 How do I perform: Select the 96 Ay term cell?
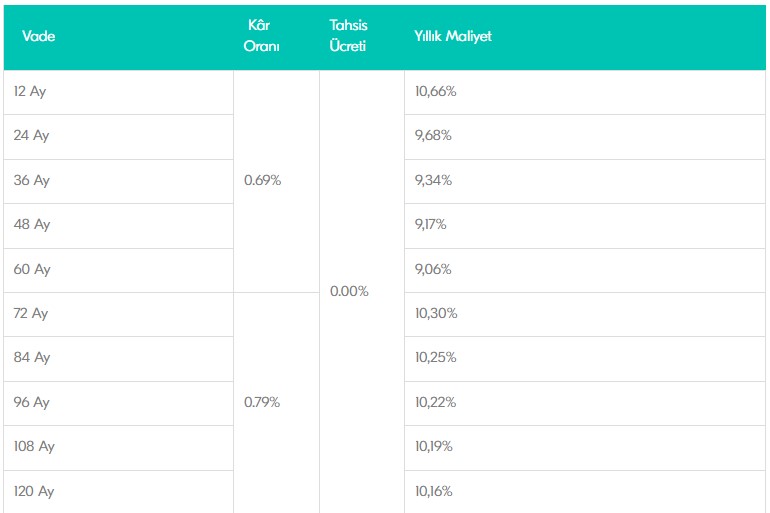(x=118, y=404)
